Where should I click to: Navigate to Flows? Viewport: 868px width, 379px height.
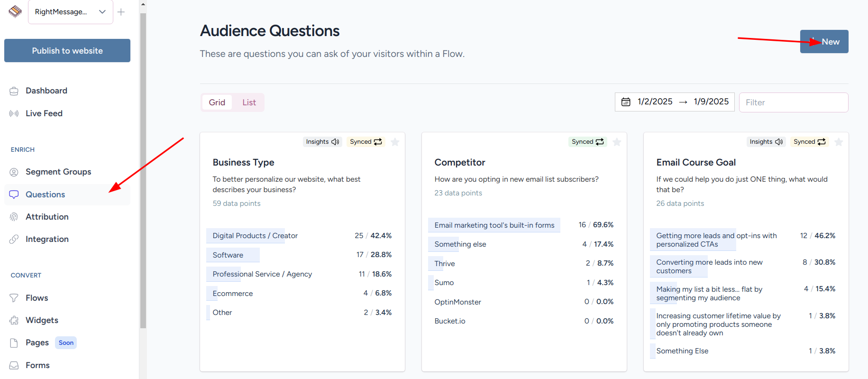point(37,298)
